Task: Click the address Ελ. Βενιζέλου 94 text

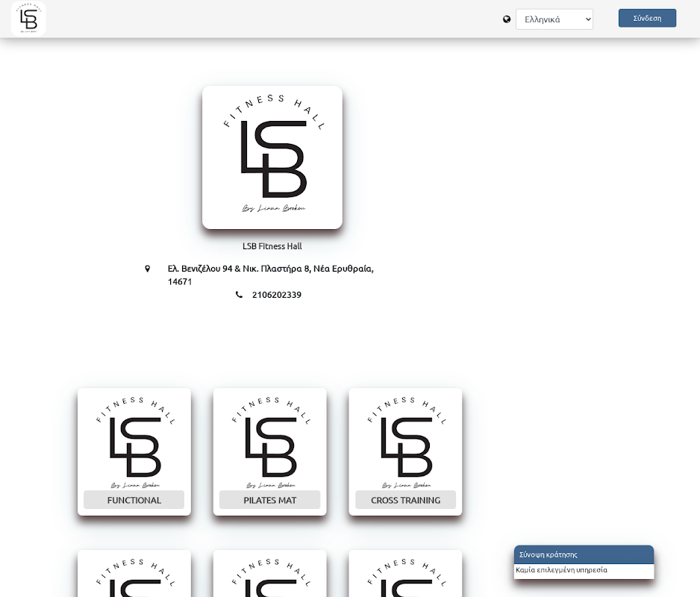Action: point(271,275)
